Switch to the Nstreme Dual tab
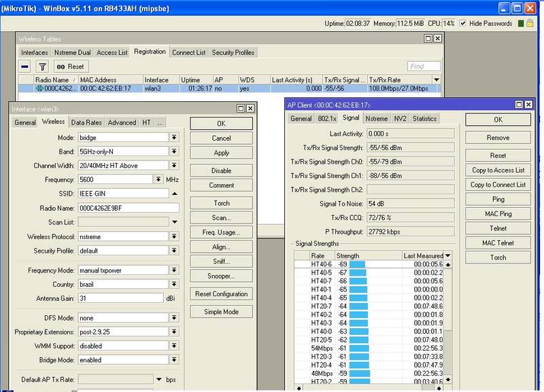This screenshot has height=392, width=544. click(72, 52)
